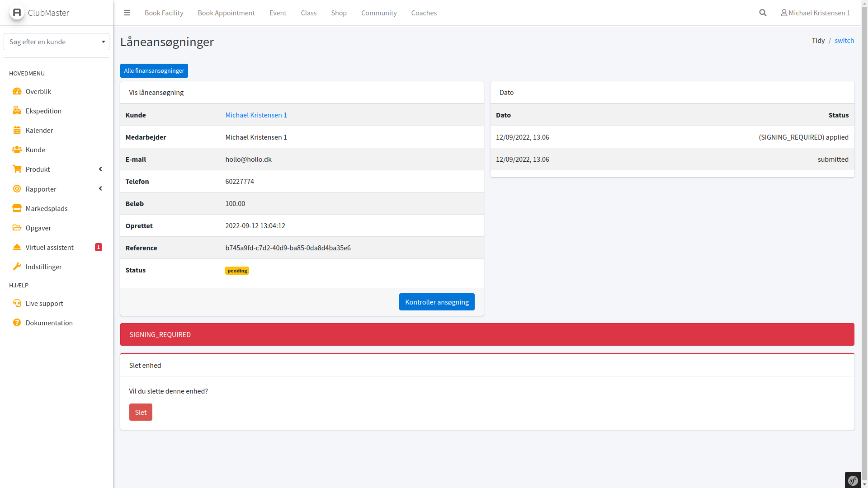The width and height of the screenshot is (868, 488).
Task: Open the Virtuel assistent bell icon
Action: 17,247
